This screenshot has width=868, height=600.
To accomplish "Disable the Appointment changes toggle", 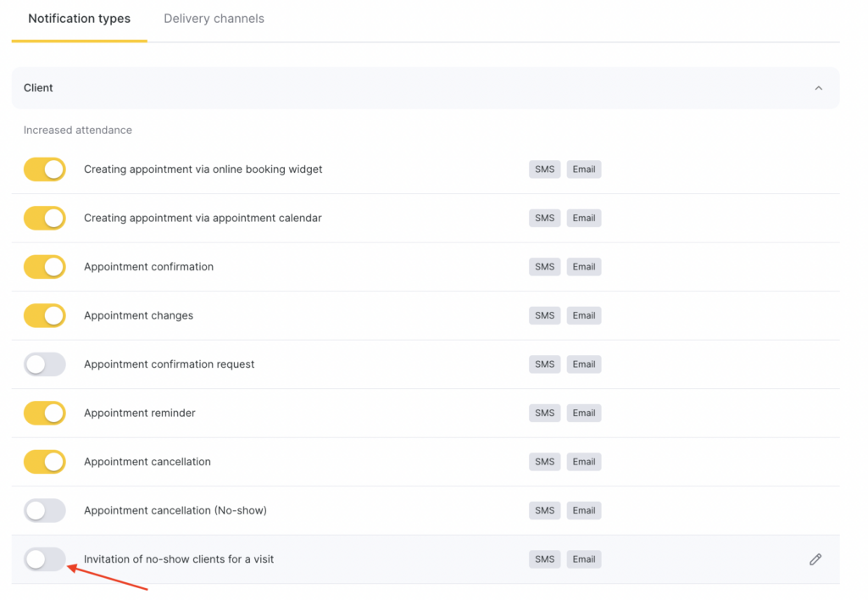I will pyautogui.click(x=45, y=315).
